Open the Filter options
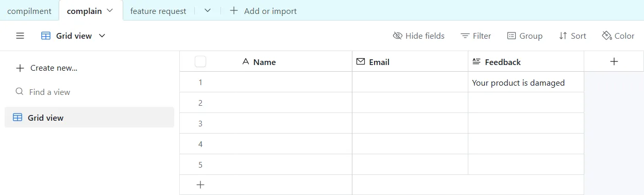644x195 pixels. (476, 36)
